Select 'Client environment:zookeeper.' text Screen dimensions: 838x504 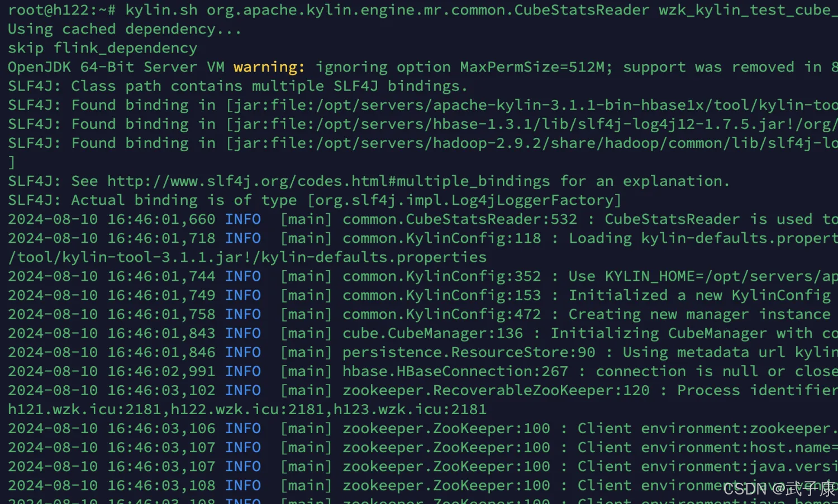707,429
